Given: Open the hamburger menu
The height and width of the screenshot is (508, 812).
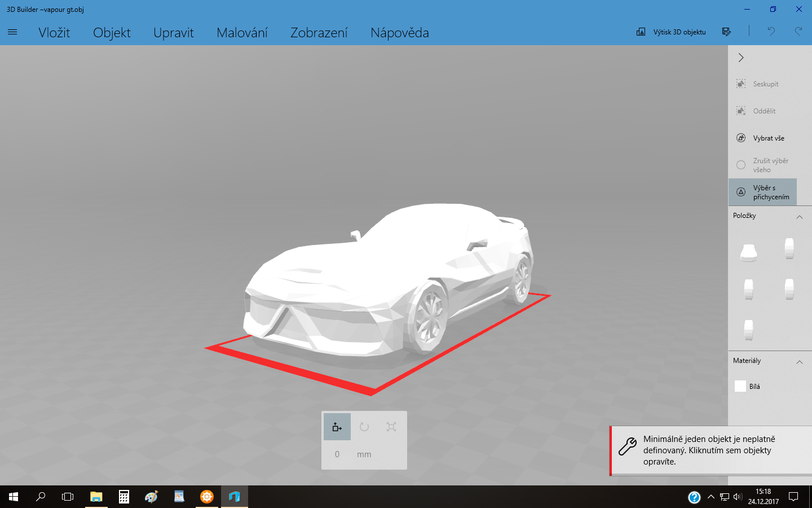Looking at the screenshot, I should coord(12,32).
